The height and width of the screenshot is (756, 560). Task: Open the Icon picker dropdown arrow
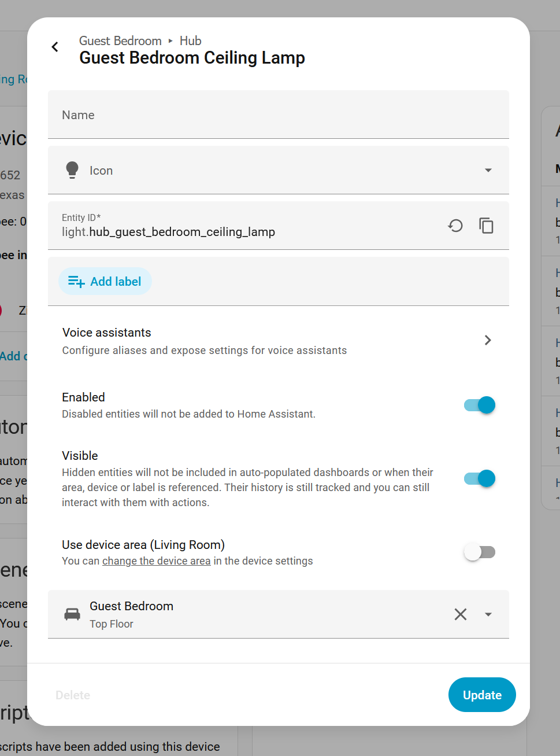pos(488,170)
